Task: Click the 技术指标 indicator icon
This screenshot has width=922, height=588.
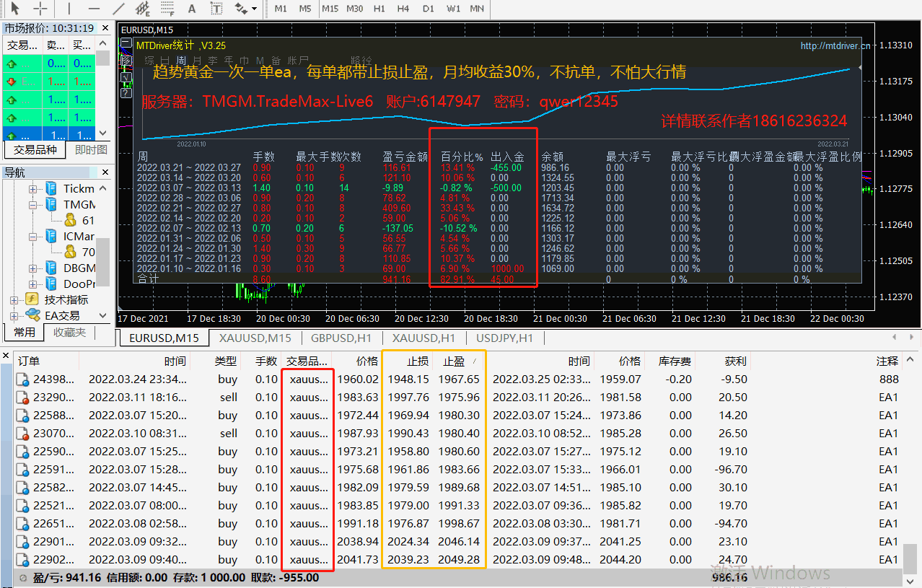Action: point(32,299)
